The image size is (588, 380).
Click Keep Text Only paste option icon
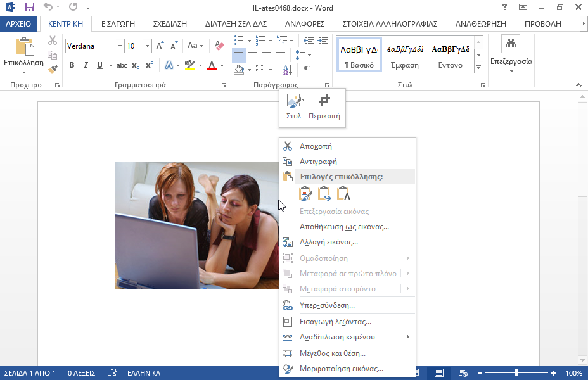coord(343,194)
